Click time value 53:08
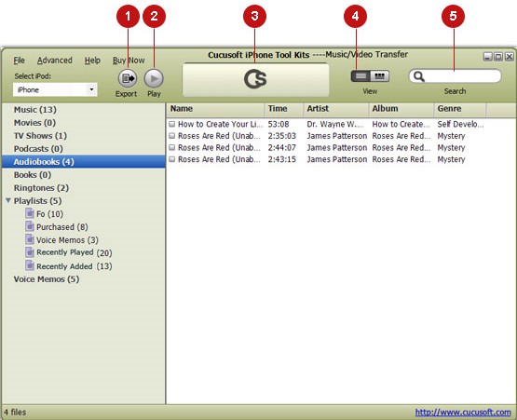517x420 pixels. coord(279,124)
